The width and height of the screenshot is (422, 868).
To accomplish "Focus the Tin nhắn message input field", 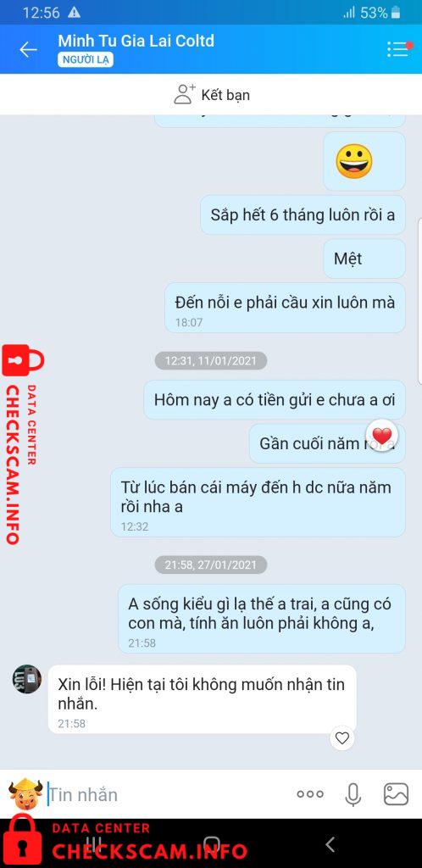I will point(166,795).
